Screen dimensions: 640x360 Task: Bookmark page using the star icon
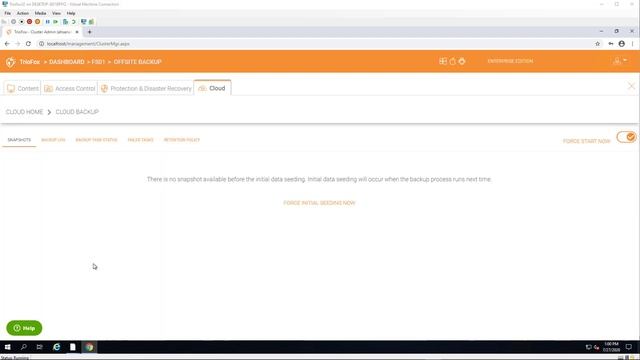[598, 44]
